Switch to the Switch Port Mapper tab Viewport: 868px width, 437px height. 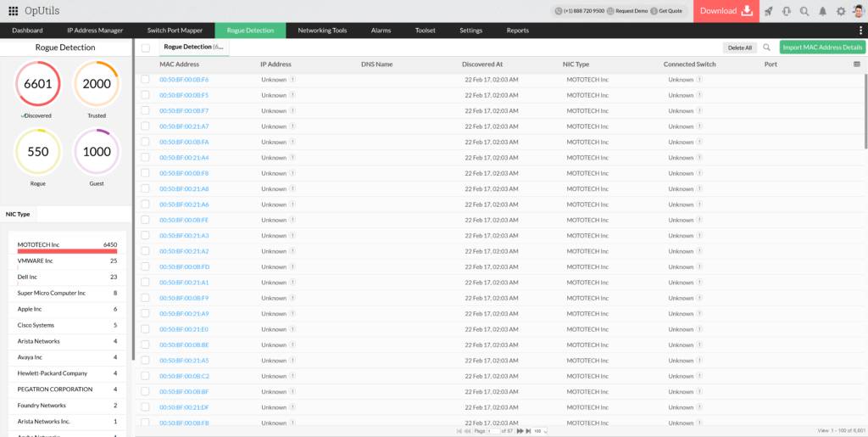pyautogui.click(x=175, y=31)
